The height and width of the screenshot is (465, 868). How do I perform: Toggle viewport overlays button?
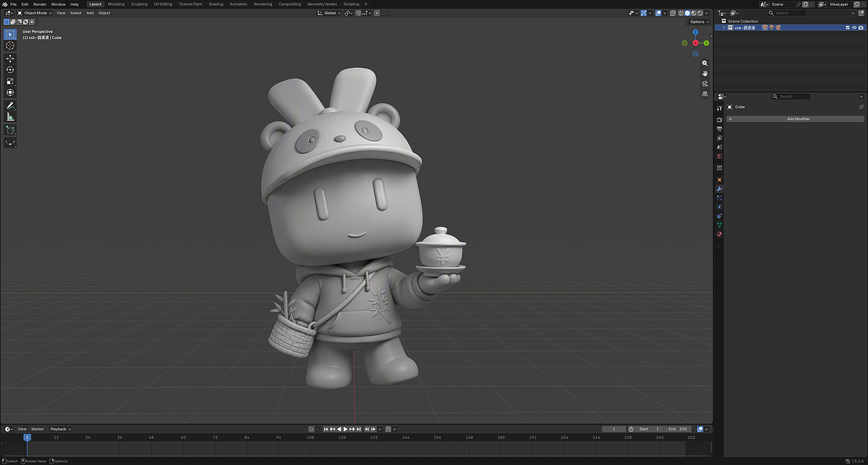pyautogui.click(x=658, y=13)
